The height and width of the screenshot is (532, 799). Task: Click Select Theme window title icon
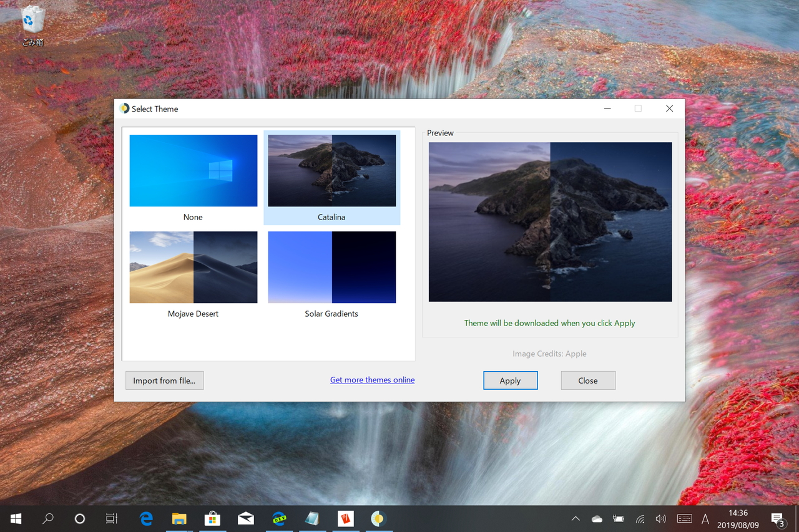124,109
